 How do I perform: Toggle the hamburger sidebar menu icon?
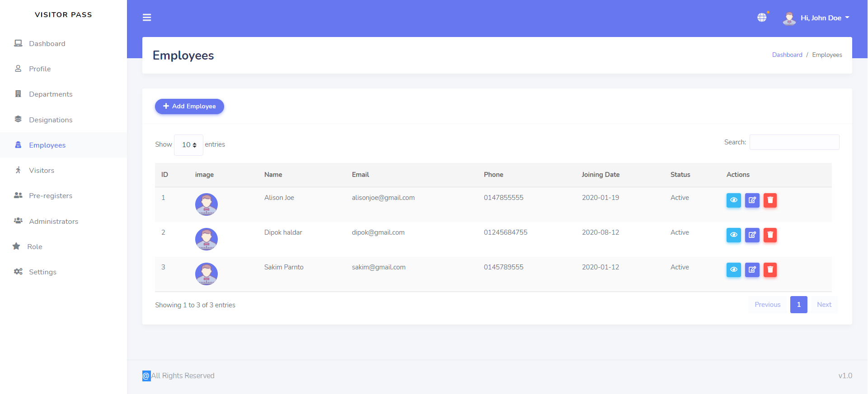click(147, 18)
